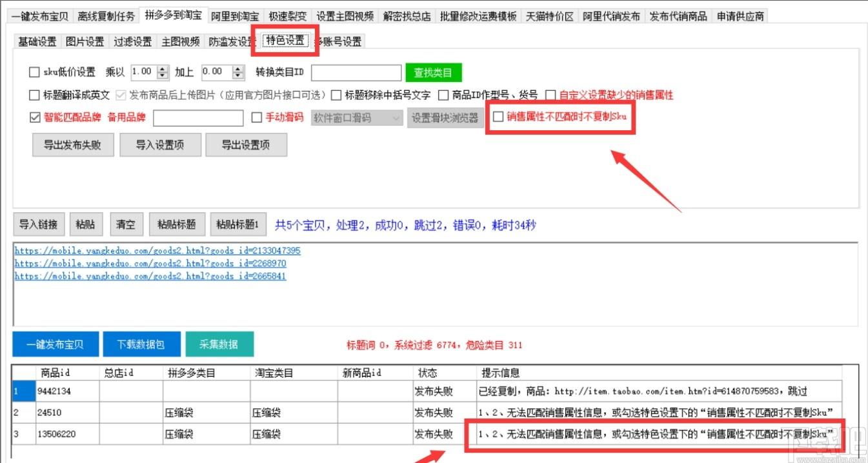This screenshot has height=463, width=868.
Task: Click the 设置滑块浏览器 button
Action: pyautogui.click(x=445, y=118)
